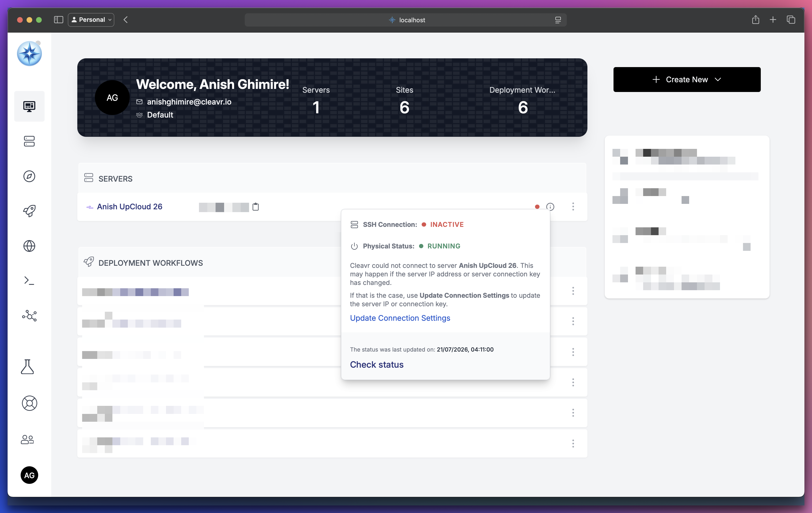
Task: Show Safari tab overview
Action: [791, 19]
